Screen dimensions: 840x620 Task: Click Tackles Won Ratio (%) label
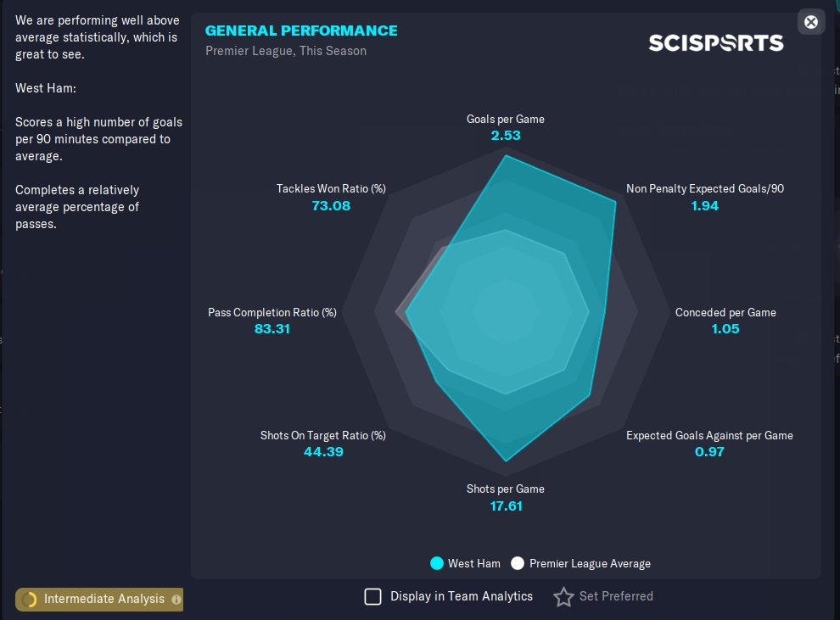(331, 188)
